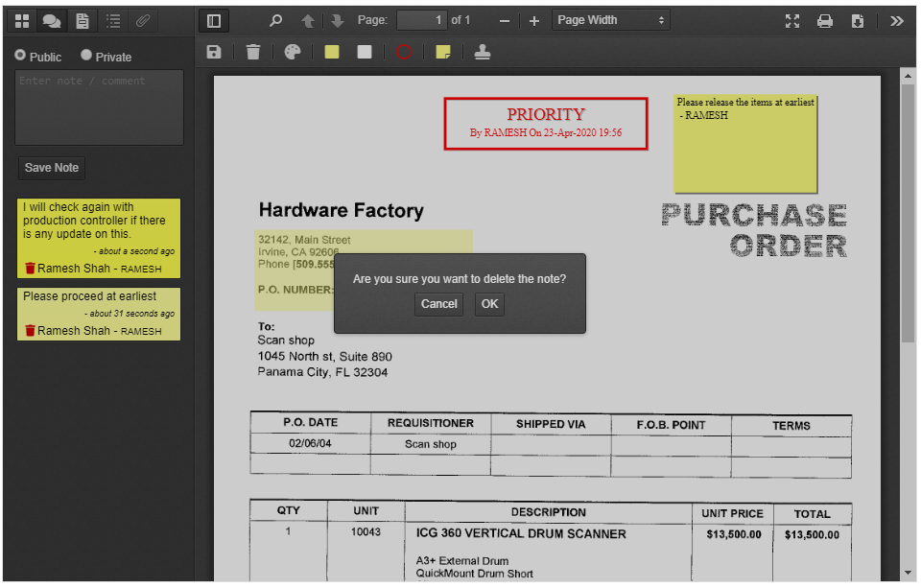Confirm note deletion with OK
This screenshot has height=588, width=921.
489,304
